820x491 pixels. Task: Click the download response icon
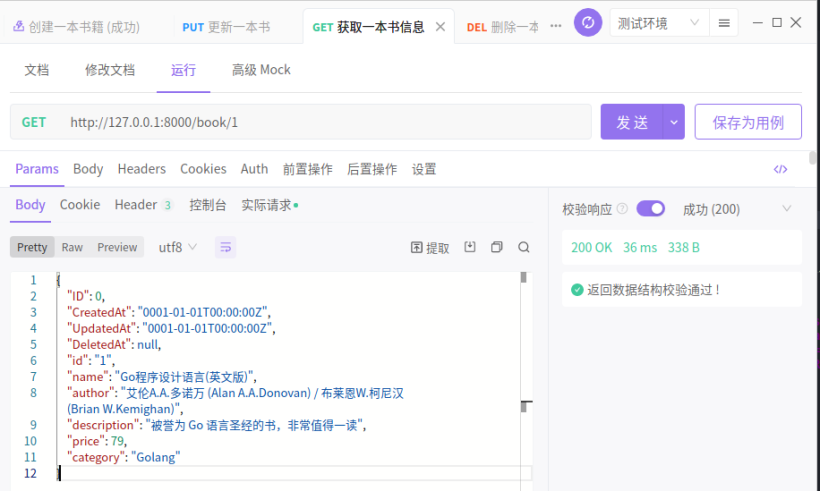coord(470,247)
